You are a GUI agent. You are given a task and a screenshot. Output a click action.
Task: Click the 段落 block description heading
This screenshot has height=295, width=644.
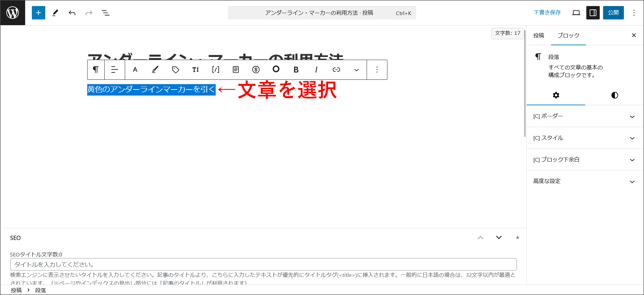coord(554,57)
